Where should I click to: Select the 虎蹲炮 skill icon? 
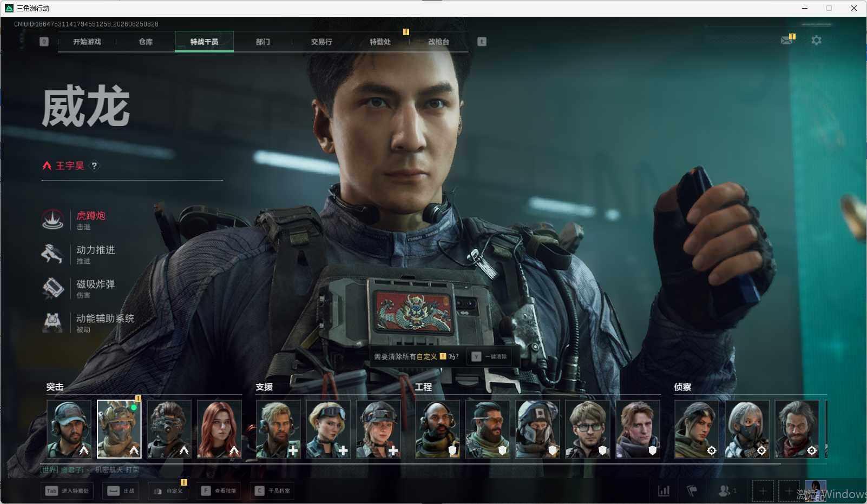(x=53, y=220)
